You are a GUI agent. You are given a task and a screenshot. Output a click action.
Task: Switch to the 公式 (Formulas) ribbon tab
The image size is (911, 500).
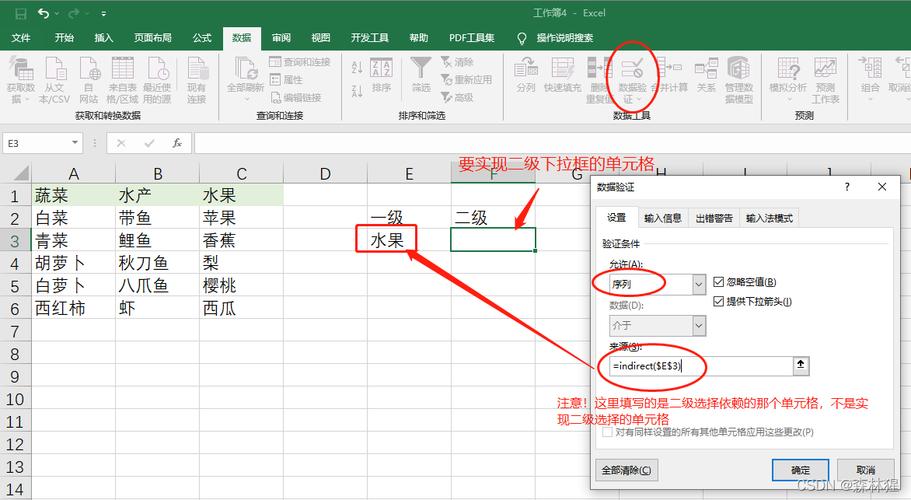pyautogui.click(x=202, y=38)
